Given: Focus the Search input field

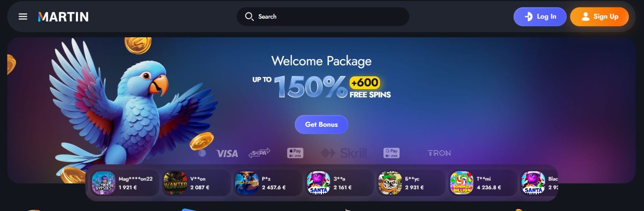Looking at the screenshot, I should click(323, 16).
